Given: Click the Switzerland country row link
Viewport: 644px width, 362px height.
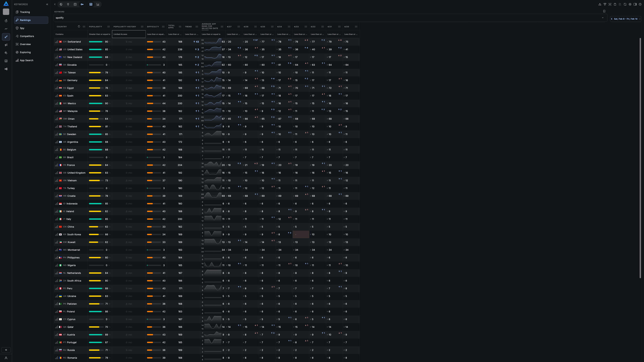Looking at the screenshot, I should point(74,42).
